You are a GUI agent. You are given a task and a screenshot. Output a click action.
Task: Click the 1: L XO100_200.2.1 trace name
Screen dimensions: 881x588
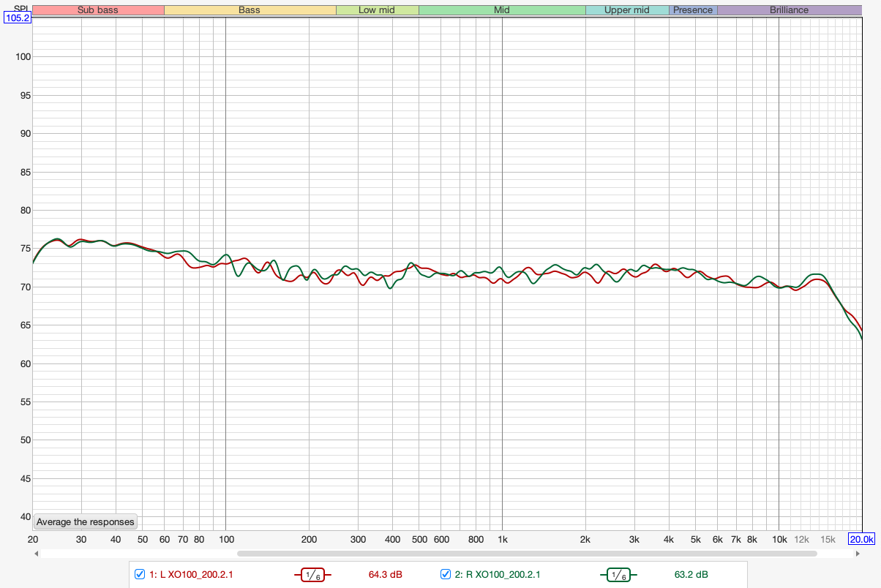(x=191, y=575)
